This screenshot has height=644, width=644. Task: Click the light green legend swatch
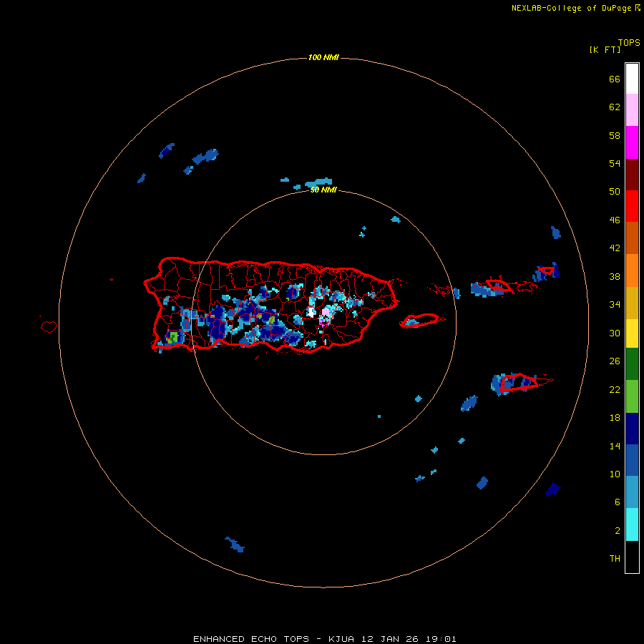[632, 396]
